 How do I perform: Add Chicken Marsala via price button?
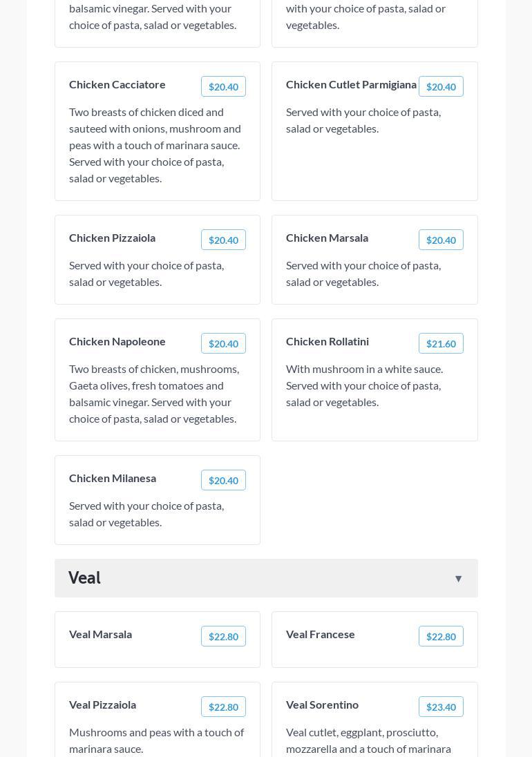pyautogui.click(x=441, y=240)
